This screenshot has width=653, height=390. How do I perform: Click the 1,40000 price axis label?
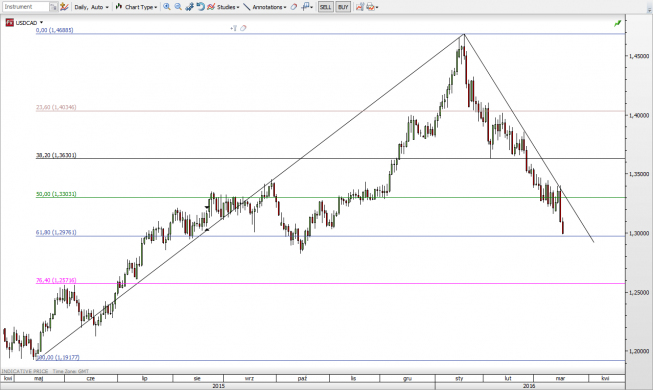(639, 115)
